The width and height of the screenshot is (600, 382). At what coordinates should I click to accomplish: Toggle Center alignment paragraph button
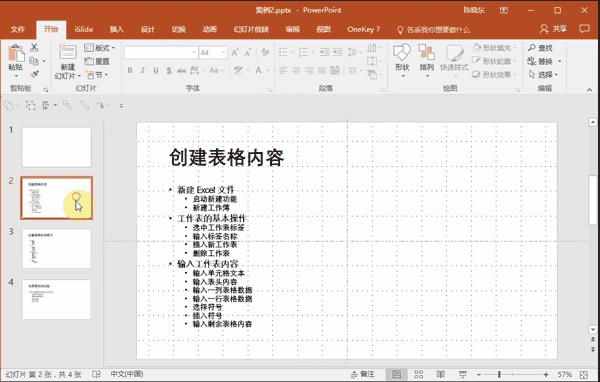pyautogui.click(x=296, y=70)
